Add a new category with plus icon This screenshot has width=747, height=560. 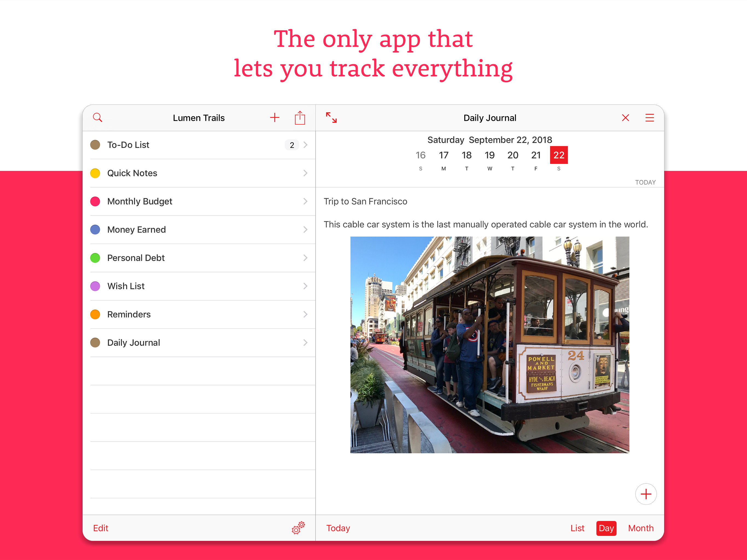click(x=275, y=118)
